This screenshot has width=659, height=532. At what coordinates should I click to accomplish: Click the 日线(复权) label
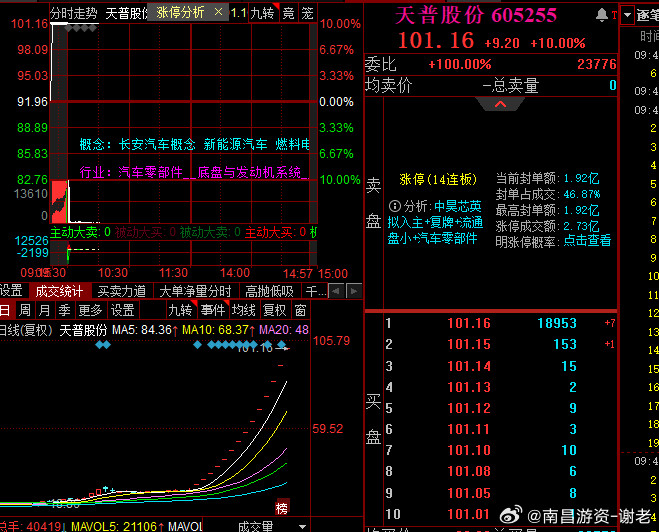pyautogui.click(x=26, y=330)
